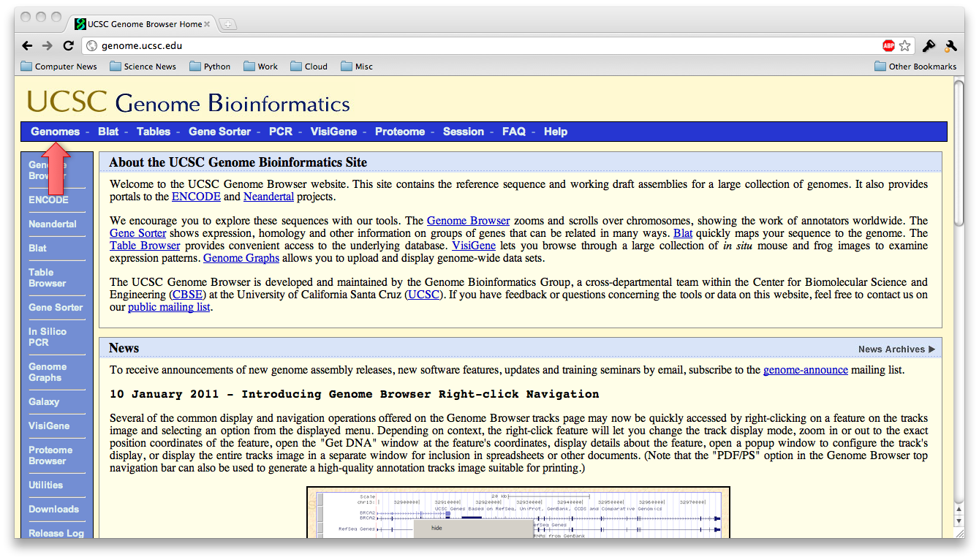Open Utilities in left sidebar
Image resolution: width=979 pixels, height=560 pixels.
point(45,485)
